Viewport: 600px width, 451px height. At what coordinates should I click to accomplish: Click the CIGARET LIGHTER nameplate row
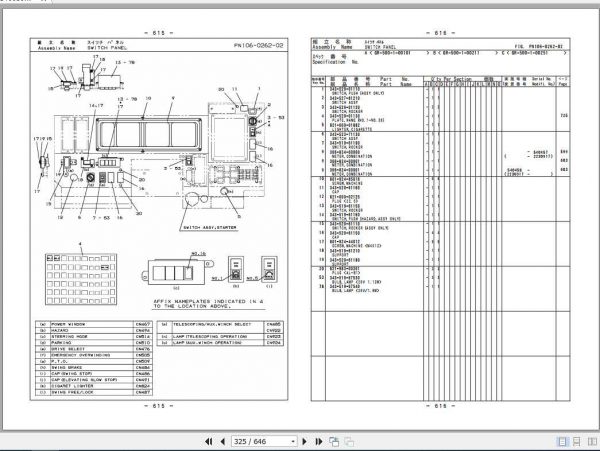94,386
